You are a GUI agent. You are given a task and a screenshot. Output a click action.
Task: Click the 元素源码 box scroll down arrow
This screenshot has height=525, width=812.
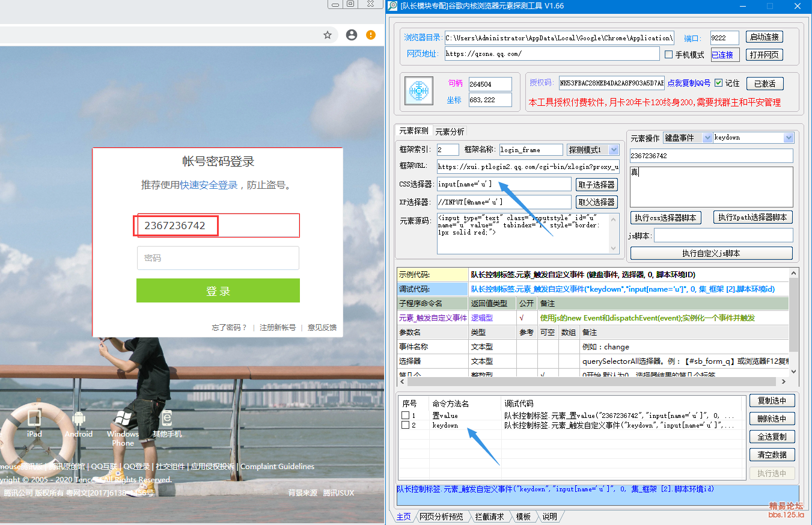[x=614, y=248]
